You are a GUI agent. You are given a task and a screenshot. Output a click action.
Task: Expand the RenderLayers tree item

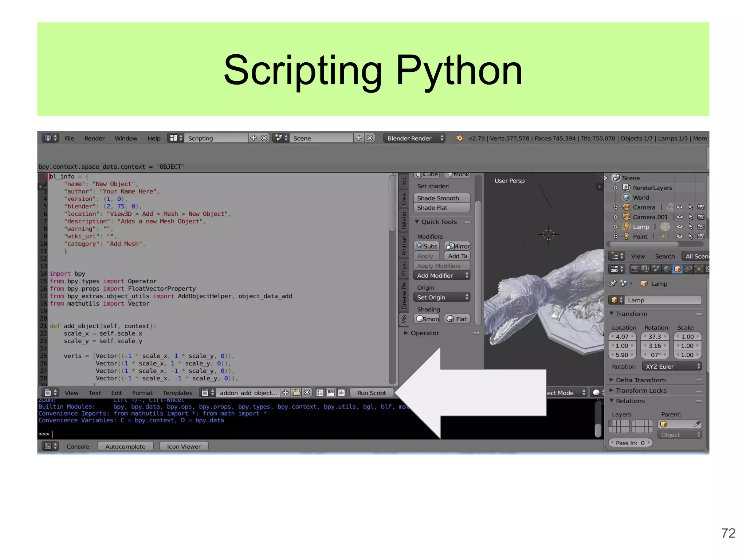(x=616, y=188)
